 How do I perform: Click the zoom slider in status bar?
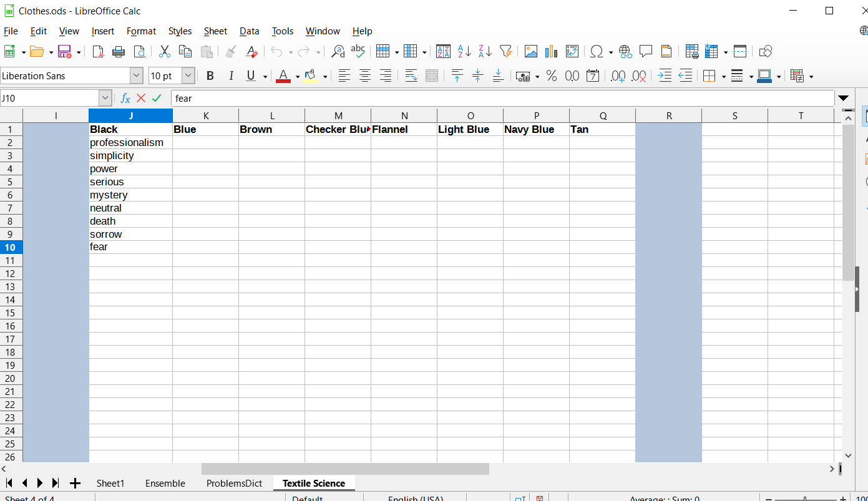coord(805,499)
